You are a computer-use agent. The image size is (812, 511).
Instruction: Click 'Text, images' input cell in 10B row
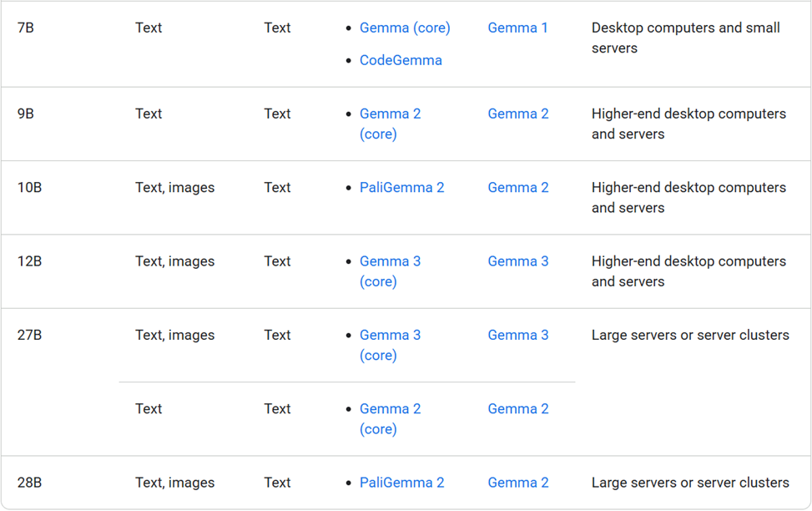pos(174,188)
